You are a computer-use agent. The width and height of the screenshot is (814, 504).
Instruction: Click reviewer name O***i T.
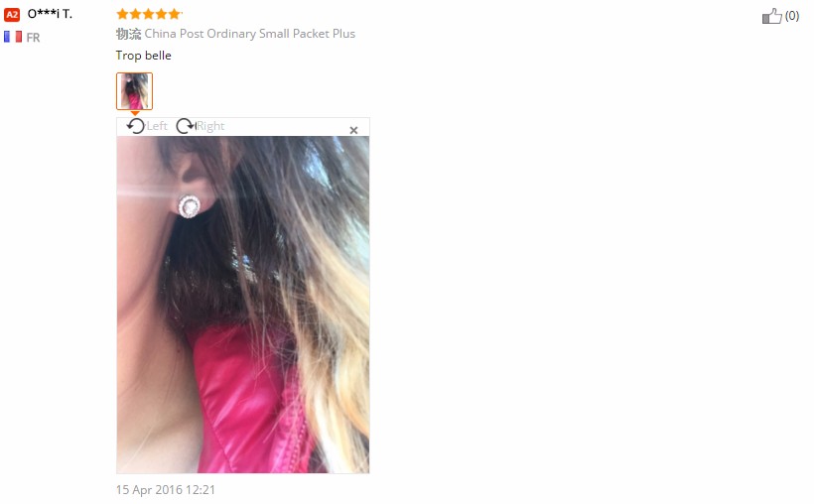pyautogui.click(x=50, y=14)
